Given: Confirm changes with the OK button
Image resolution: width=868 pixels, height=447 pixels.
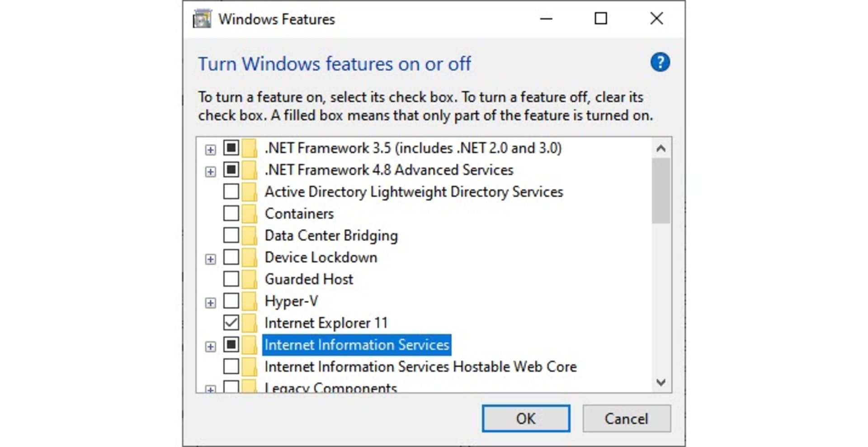Looking at the screenshot, I should click(x=526, y=418).
